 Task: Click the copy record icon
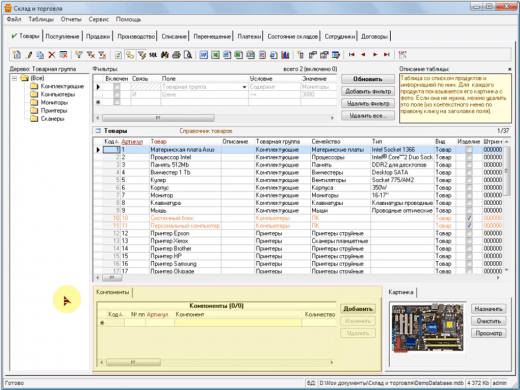[40, 55]
